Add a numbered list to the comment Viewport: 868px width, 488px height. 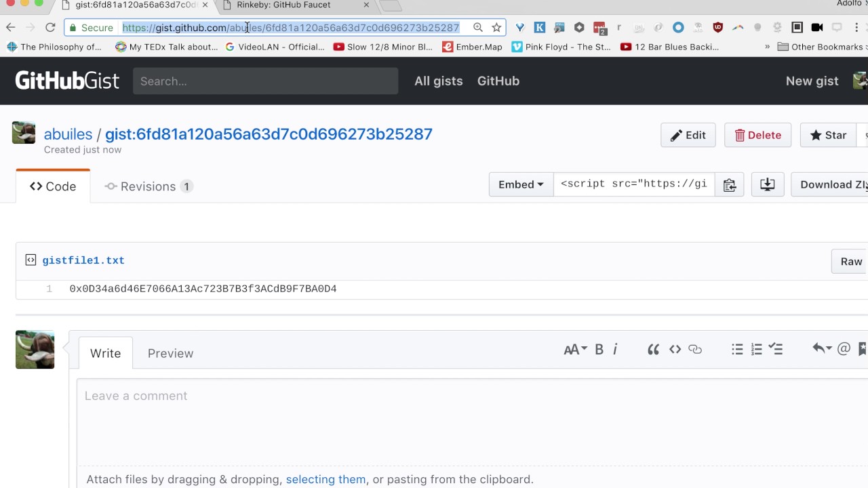(757, 350)
